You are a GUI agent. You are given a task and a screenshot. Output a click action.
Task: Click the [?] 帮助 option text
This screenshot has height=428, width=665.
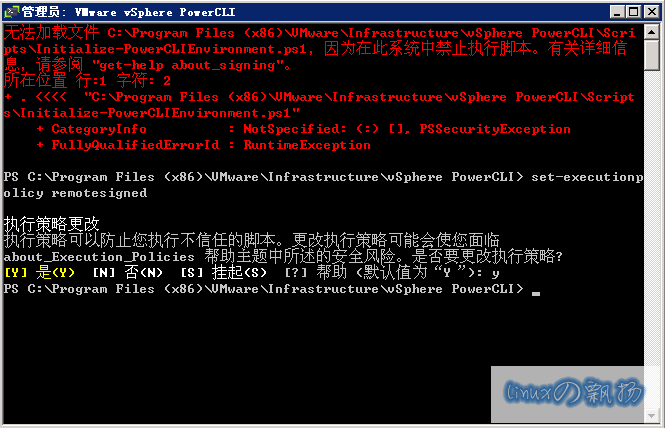click(316, 272)
